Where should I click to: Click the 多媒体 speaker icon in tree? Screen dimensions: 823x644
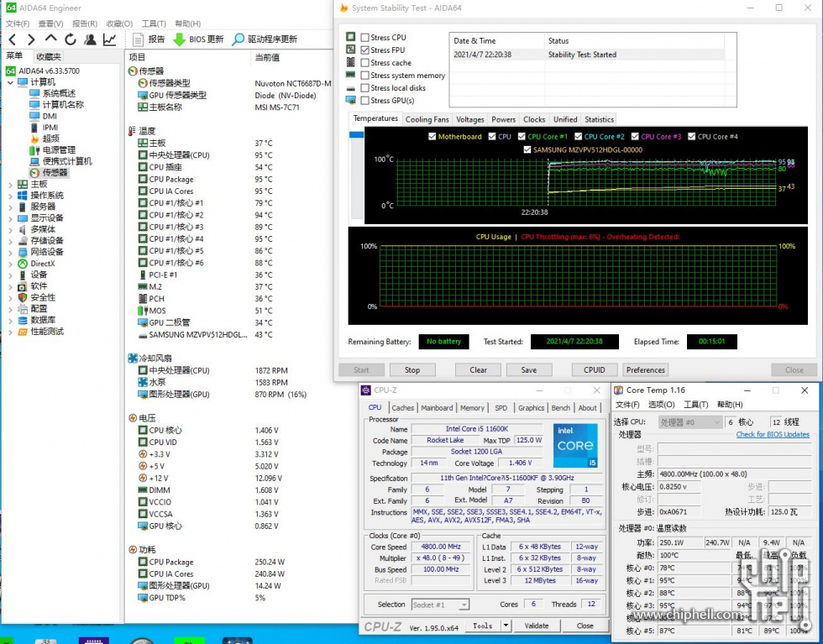[x=23, y=229]
